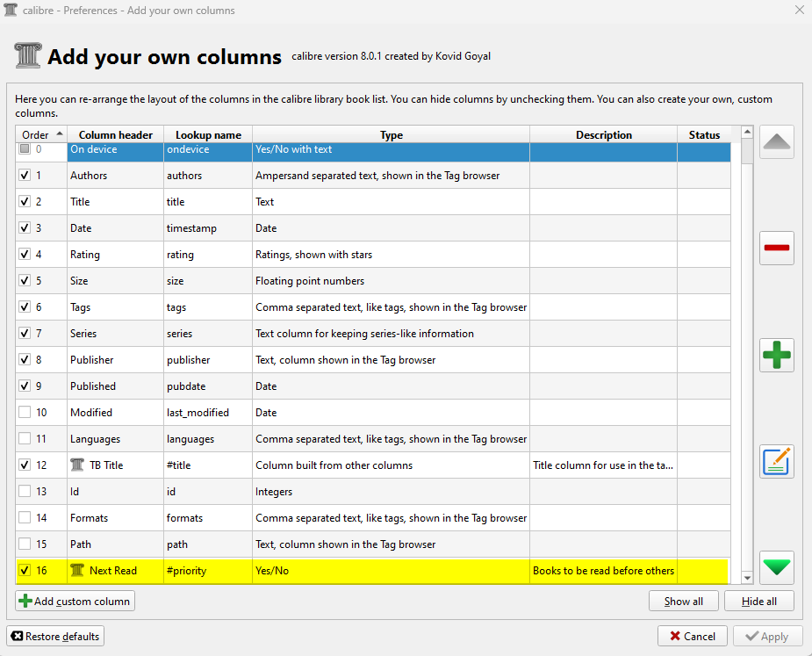
Task: Click the calibre icon beside Next Read
Action: pyautogui.click(x=77, y=570)
